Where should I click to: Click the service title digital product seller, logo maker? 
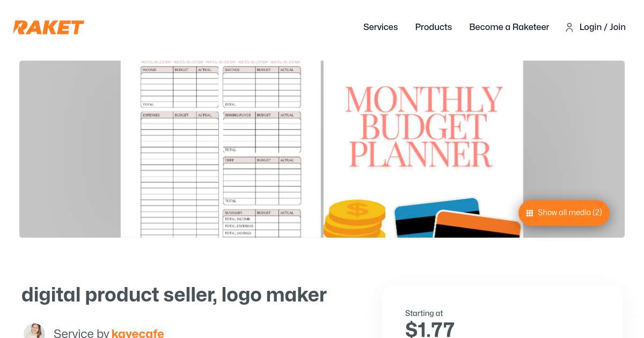[x=174, y=295]
